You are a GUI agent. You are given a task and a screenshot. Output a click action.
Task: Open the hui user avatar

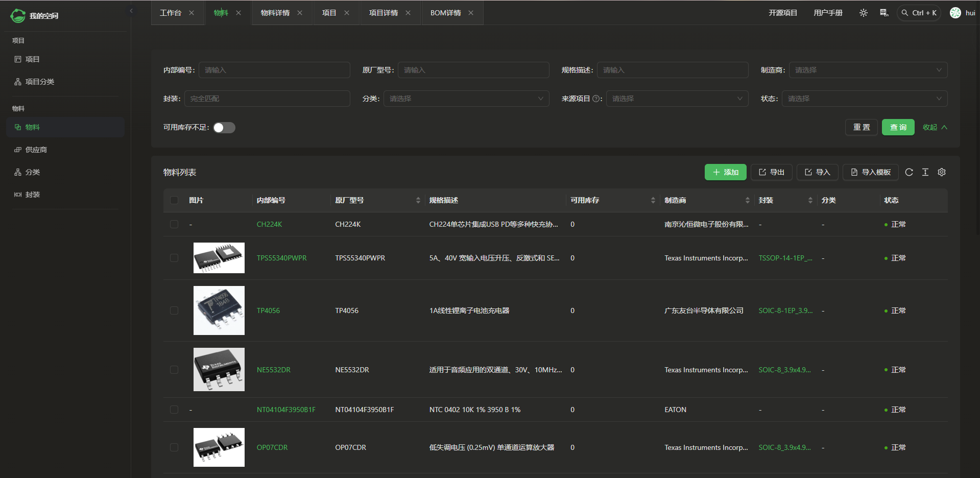coord(955,13)
